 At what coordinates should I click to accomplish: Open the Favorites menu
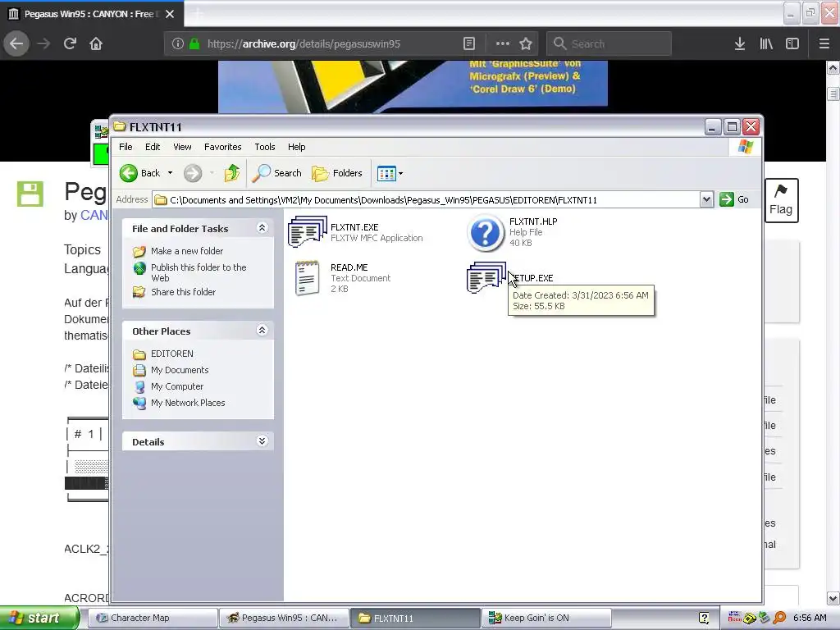[x=222, y=147]
